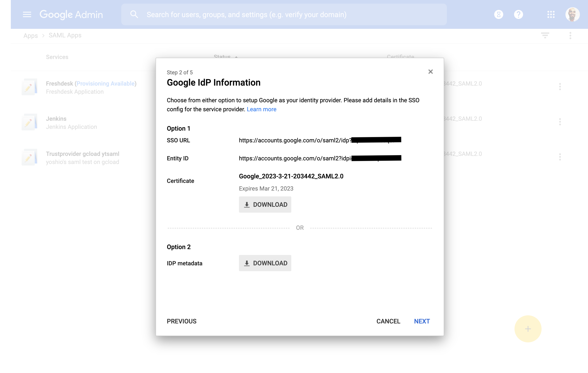Select the Entity ID value text
This screenshot has height=373, width=588.
[x=320, y=158]
